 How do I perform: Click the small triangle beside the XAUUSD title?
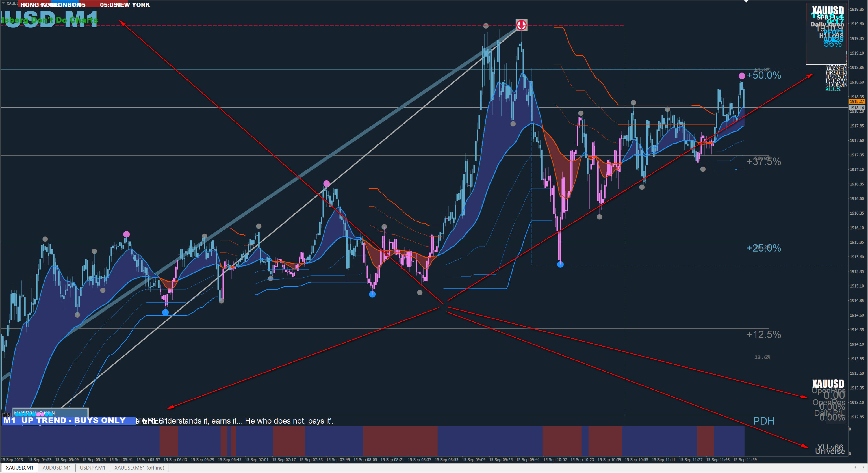pos(3,3)
